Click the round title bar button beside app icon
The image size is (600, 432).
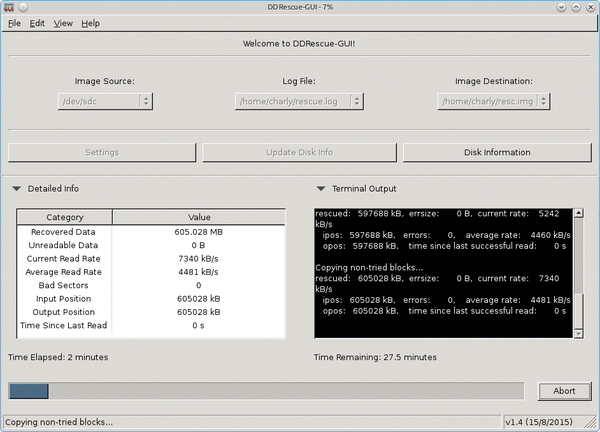[23, 7]
